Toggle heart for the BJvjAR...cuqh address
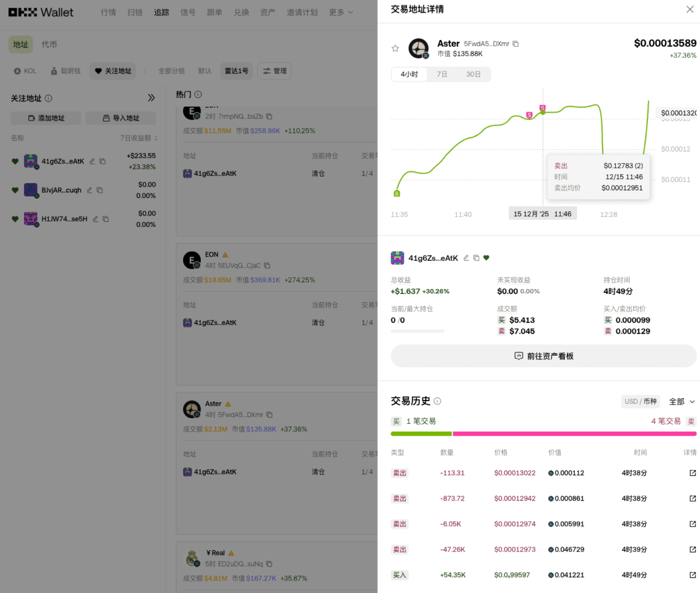The height and width of the screenshot is (593, 700). coord(15,190)
